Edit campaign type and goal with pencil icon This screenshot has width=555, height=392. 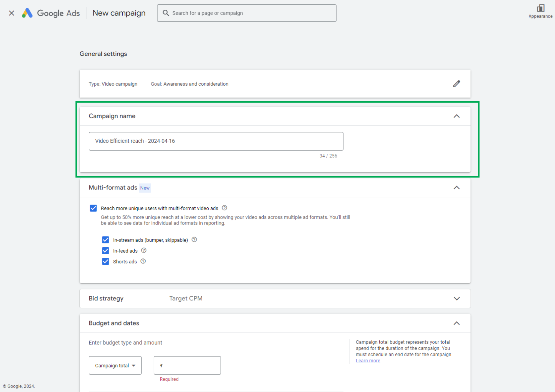(456, 84)
